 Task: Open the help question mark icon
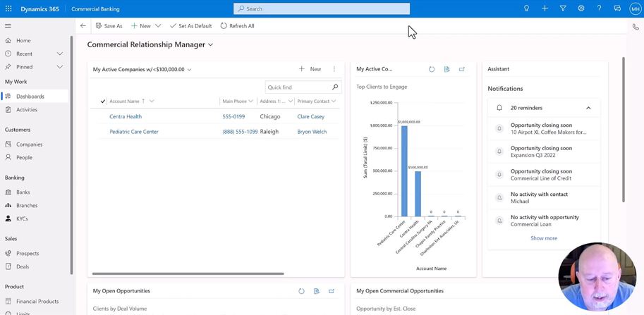point(600,8)
